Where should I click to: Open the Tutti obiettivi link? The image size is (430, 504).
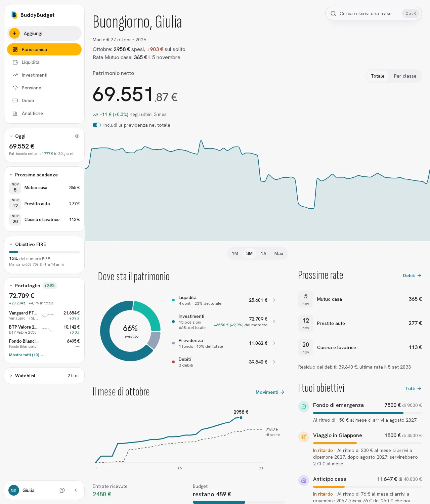click(x=413, y=388)
